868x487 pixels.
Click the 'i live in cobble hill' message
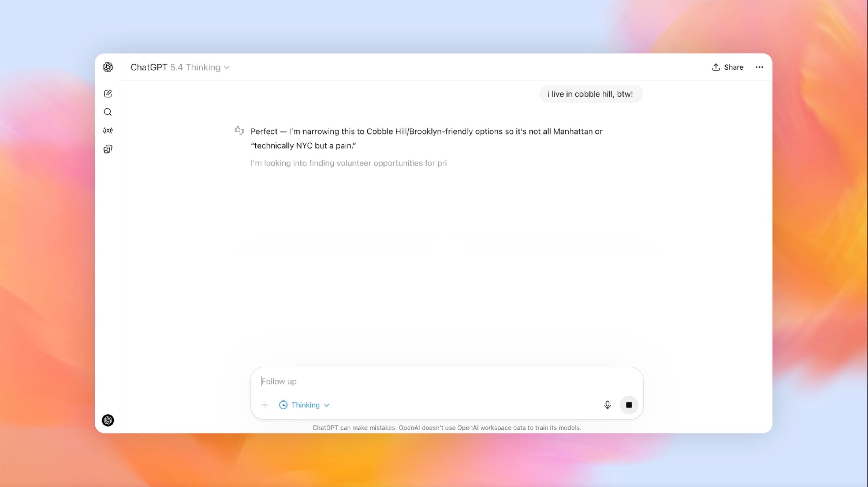(590, 94)
